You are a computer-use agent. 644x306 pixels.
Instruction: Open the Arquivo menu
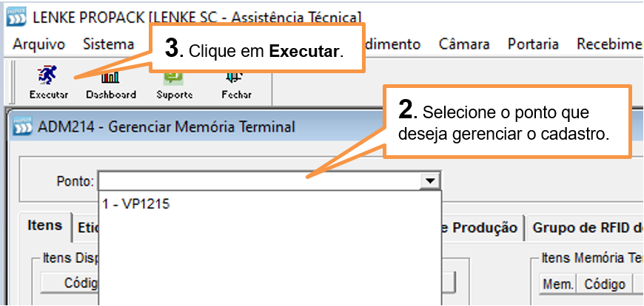39,44
